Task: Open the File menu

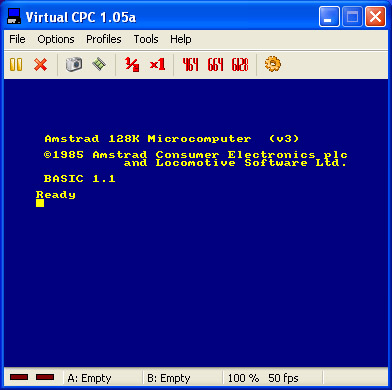Action: 17,39
